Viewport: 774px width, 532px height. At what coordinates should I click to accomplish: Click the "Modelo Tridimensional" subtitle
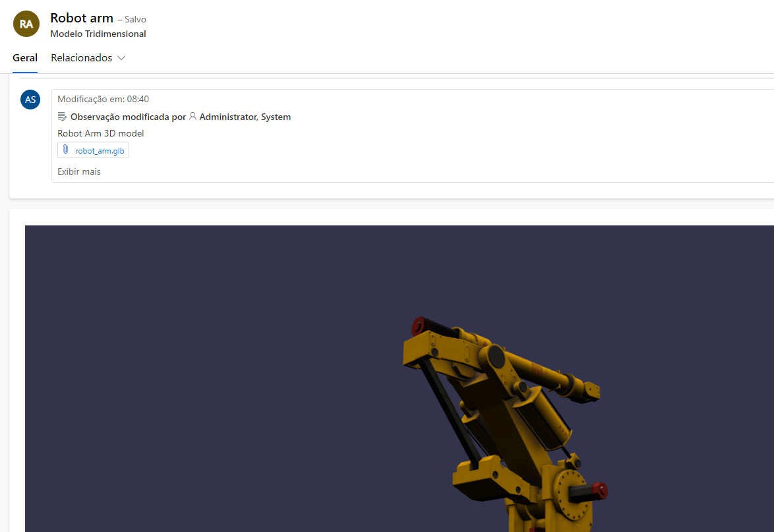[x=98, y=34]
